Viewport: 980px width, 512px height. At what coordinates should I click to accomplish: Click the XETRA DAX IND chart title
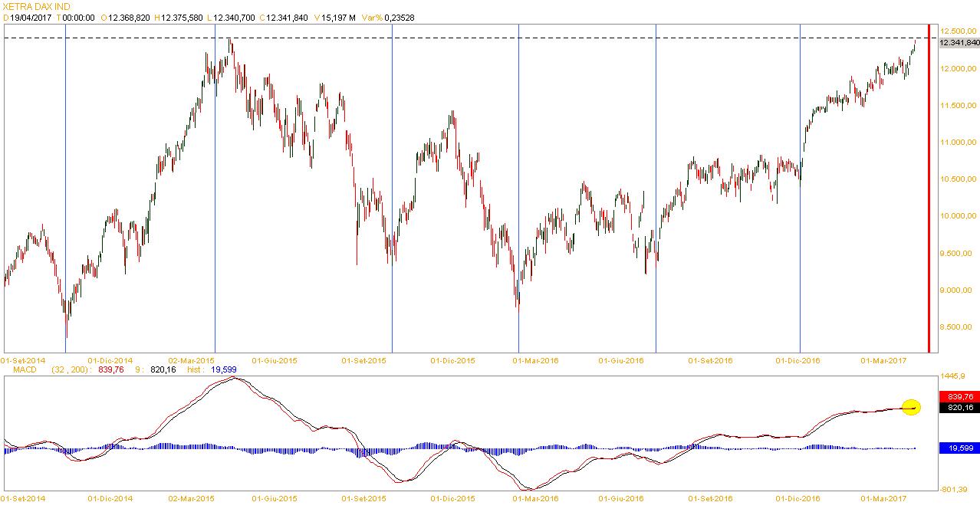tap(37, 6)
